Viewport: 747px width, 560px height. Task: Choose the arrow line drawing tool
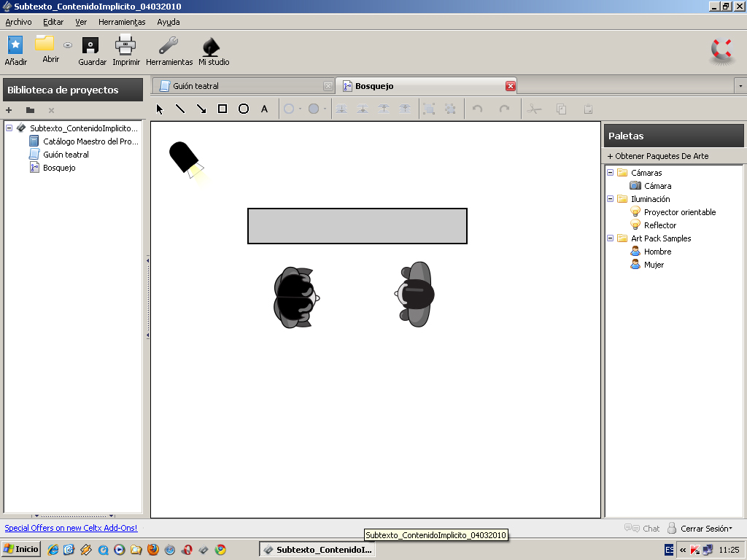coord(201,109)
